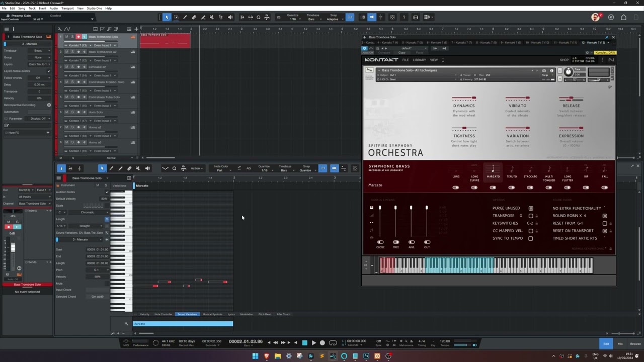644x362 pixels.
Task: Mute the Bass Trombone Solo track
Action: [66, 37]
